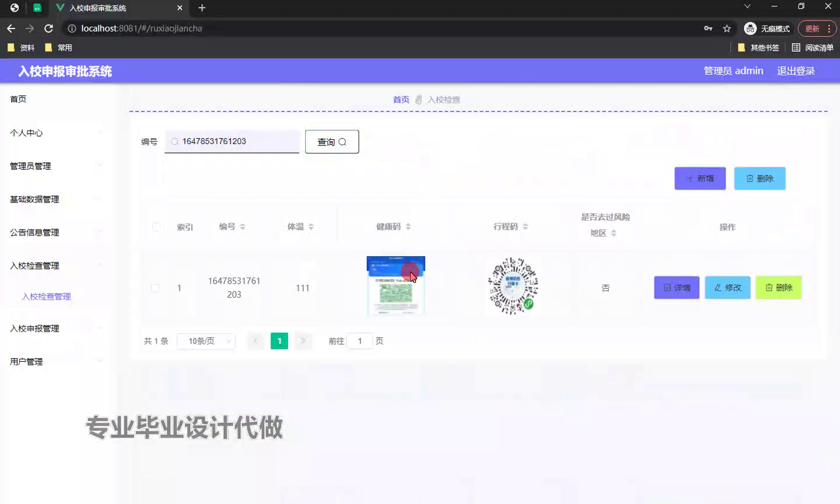840x504 pixels.
Task: Sort by 是否去过风险地区 column
Action: (614, 233)
